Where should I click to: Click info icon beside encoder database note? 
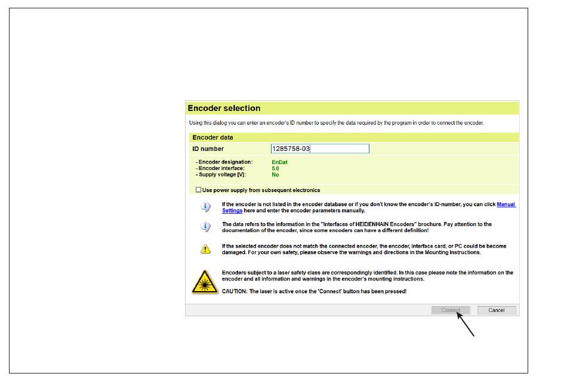click(205, 207)
